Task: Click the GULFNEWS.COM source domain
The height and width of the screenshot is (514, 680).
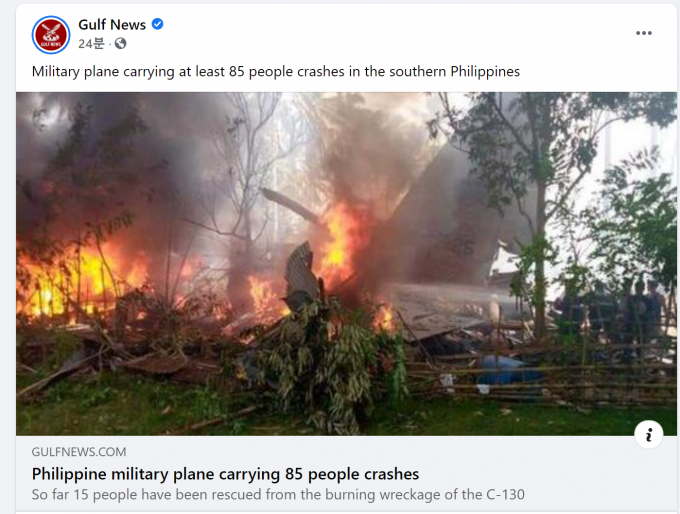Action: tap(79, 452)
